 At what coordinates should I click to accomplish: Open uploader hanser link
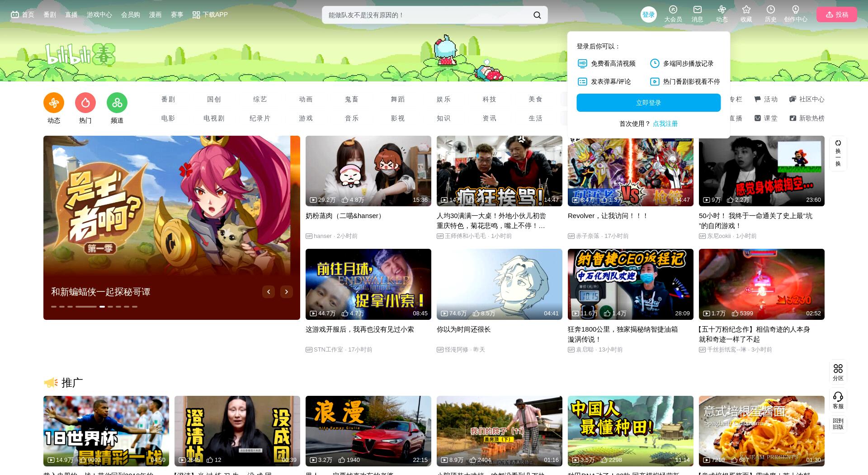(x=323, y=236)
